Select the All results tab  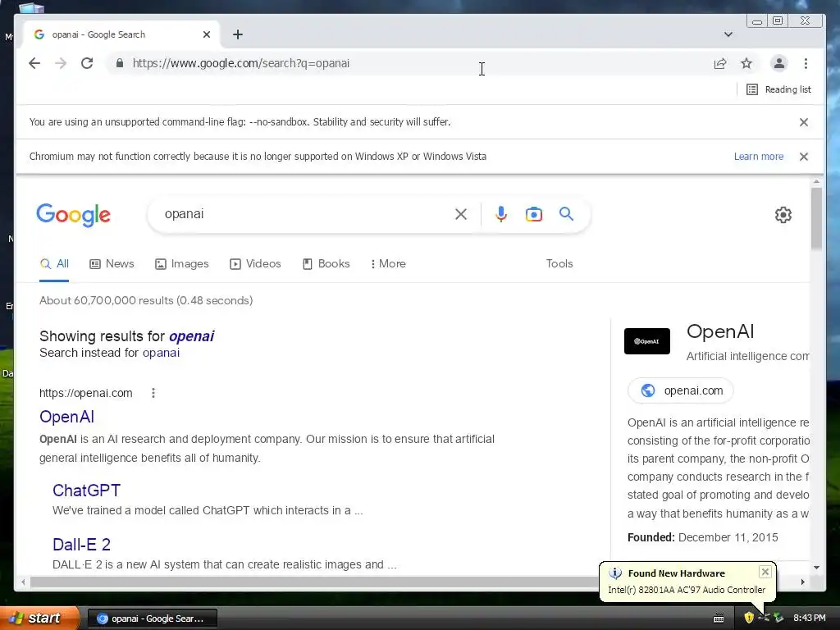(x=54, y=263)
